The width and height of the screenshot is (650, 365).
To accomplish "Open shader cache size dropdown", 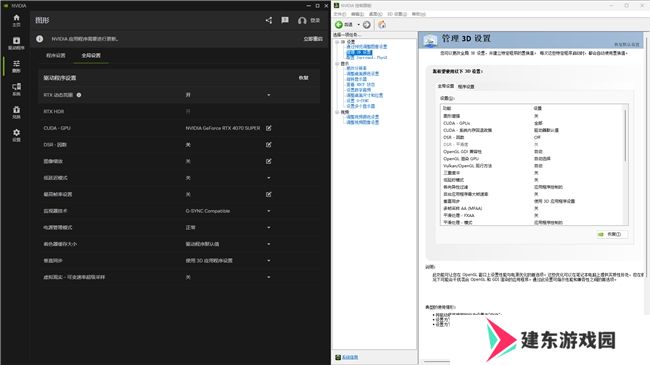I will click(269, 244).
